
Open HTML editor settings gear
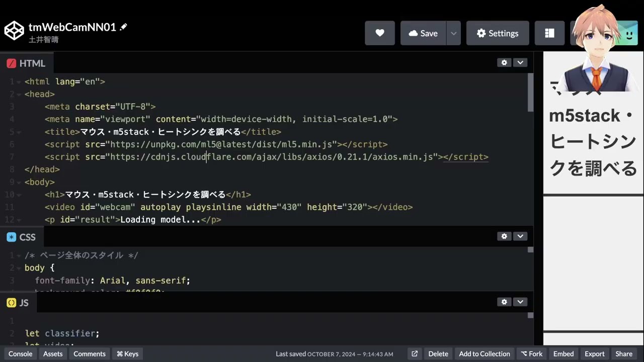(504, 63)
